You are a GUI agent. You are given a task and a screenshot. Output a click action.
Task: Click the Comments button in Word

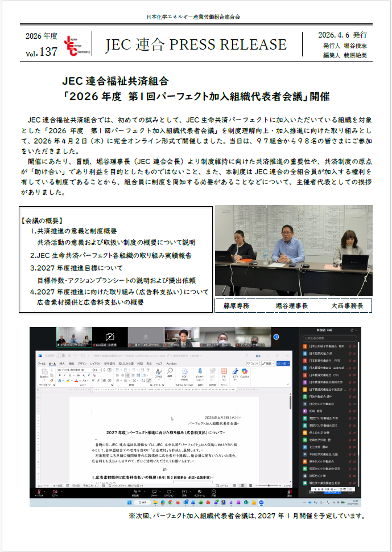[254, 363]
